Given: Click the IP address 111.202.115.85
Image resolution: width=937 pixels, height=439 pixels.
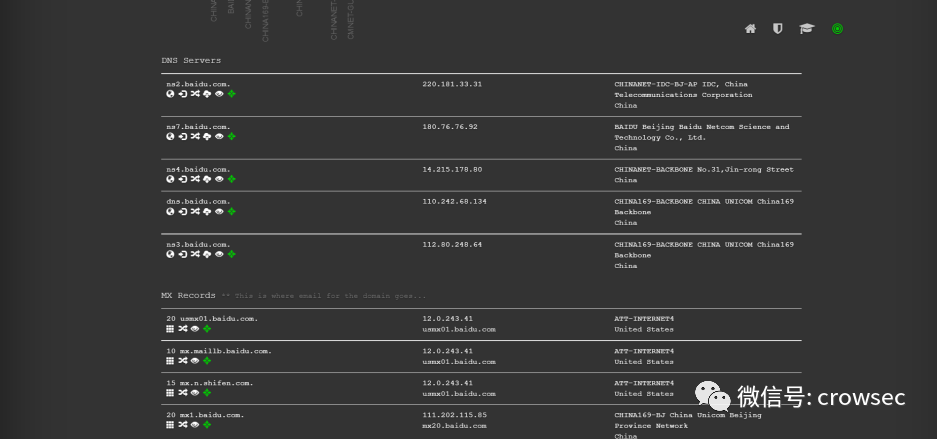Looking at the screenshot, I should pos(454,415).
